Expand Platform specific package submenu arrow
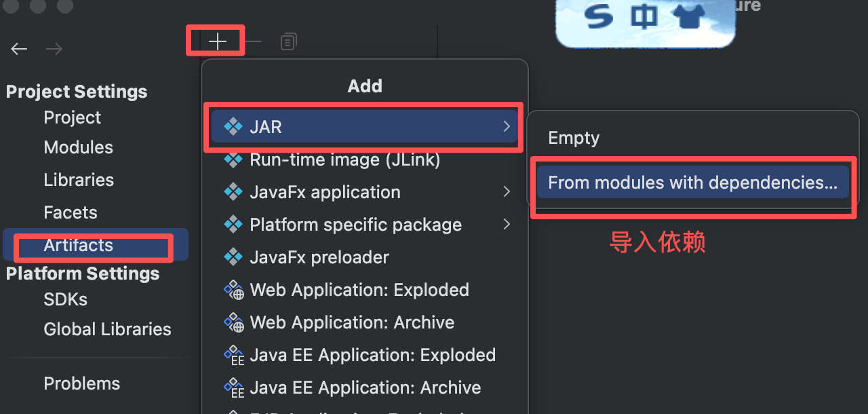This screenshot has height=414, width=868. 506,225
